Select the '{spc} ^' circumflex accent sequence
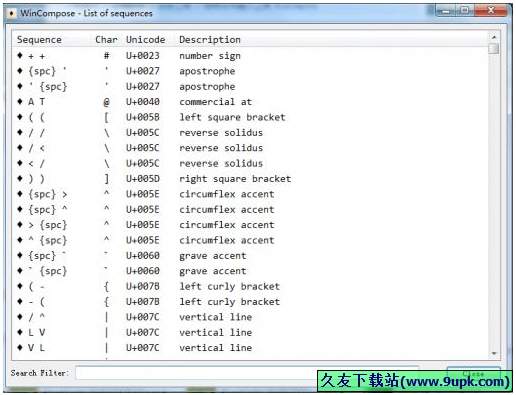Screen dimensions: 516x395 tap(250, 209)
